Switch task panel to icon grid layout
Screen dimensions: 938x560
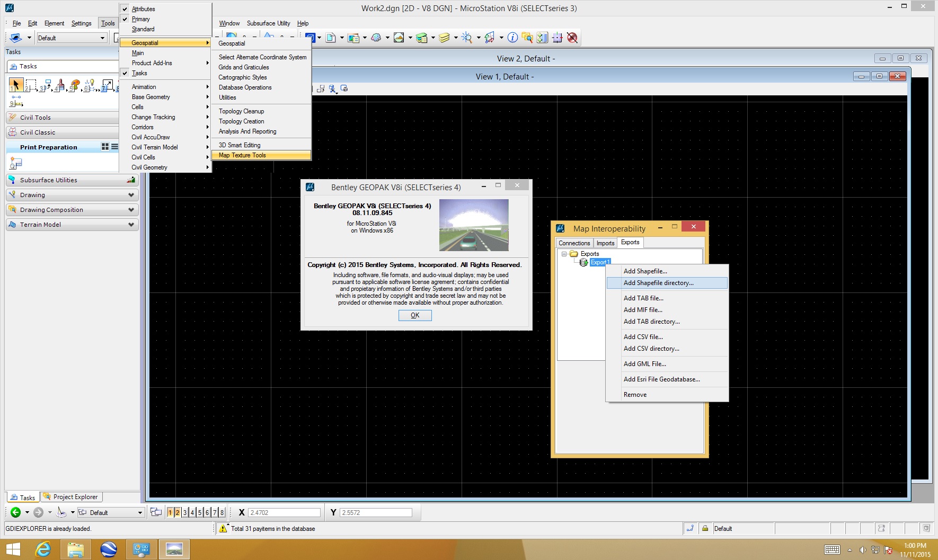pos(105,147)
